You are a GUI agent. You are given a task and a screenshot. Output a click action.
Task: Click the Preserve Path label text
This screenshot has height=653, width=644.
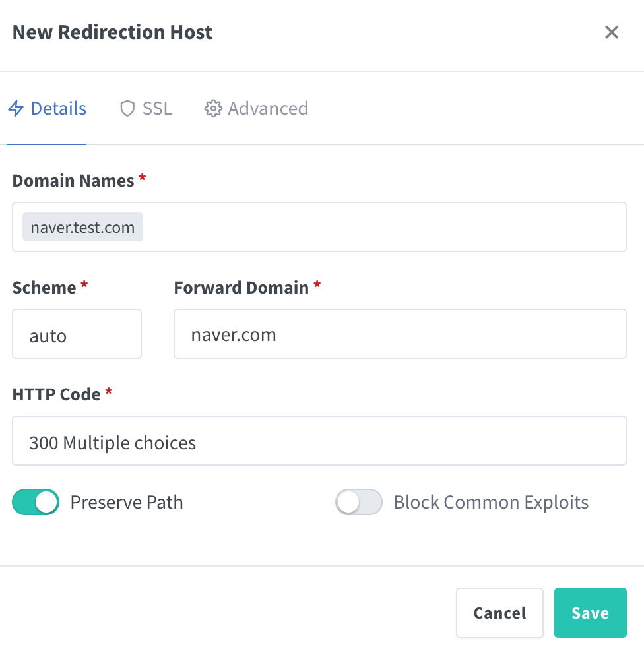click(x=127, y=502)
